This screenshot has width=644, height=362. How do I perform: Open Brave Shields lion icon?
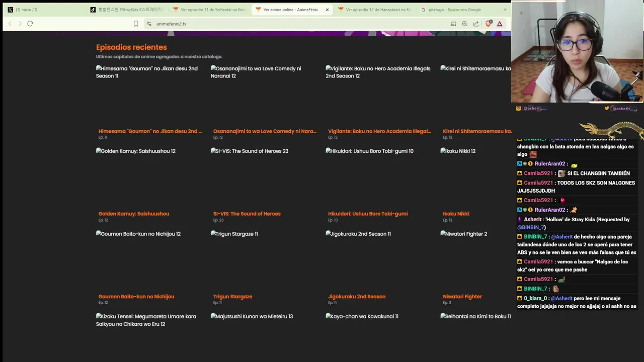(488, 24)
